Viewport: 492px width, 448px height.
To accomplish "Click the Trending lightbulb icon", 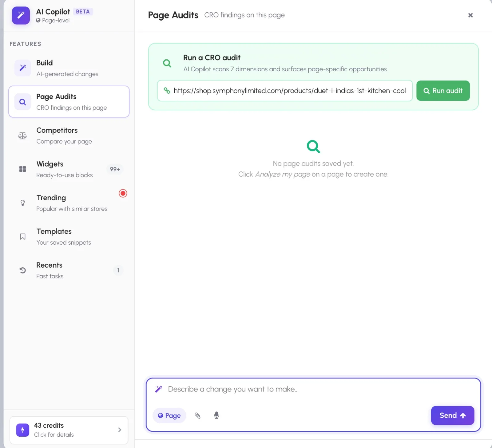I will tap(23, 203).
